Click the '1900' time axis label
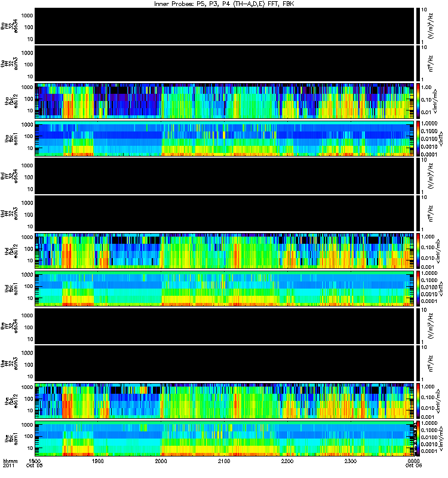The image size is (448, 478). point(98,461)
